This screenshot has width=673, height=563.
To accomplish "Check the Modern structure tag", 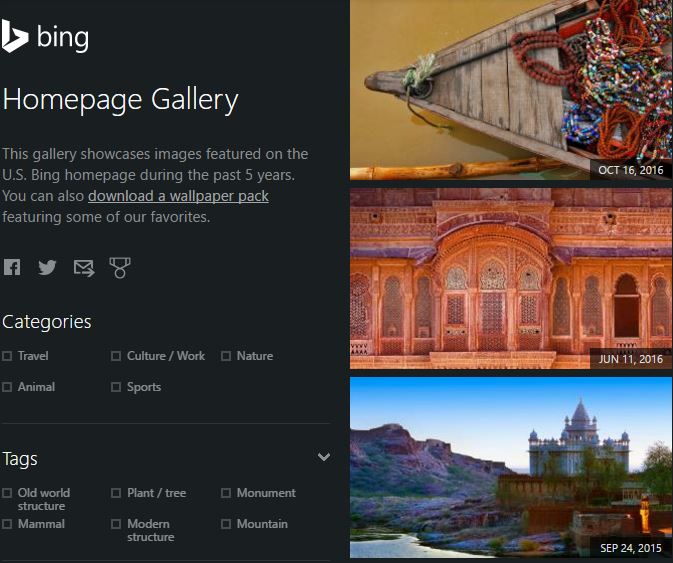I will [116, 524].
